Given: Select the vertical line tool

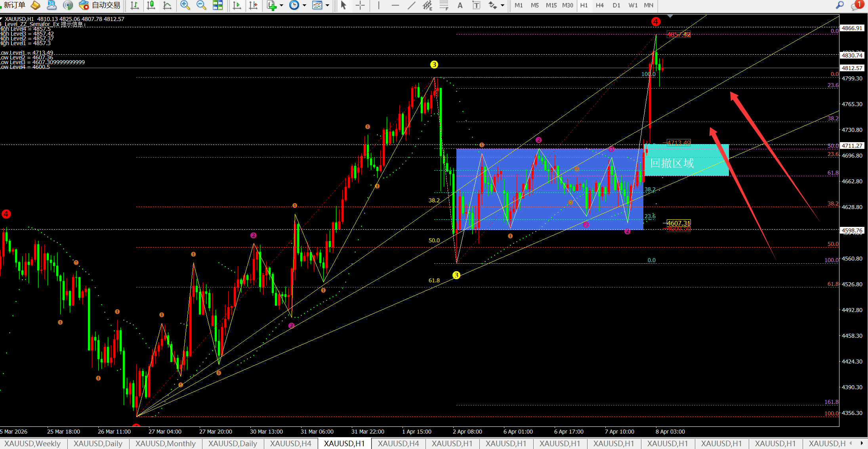Looking at the screenshot, I should click(x=379, y=5).
